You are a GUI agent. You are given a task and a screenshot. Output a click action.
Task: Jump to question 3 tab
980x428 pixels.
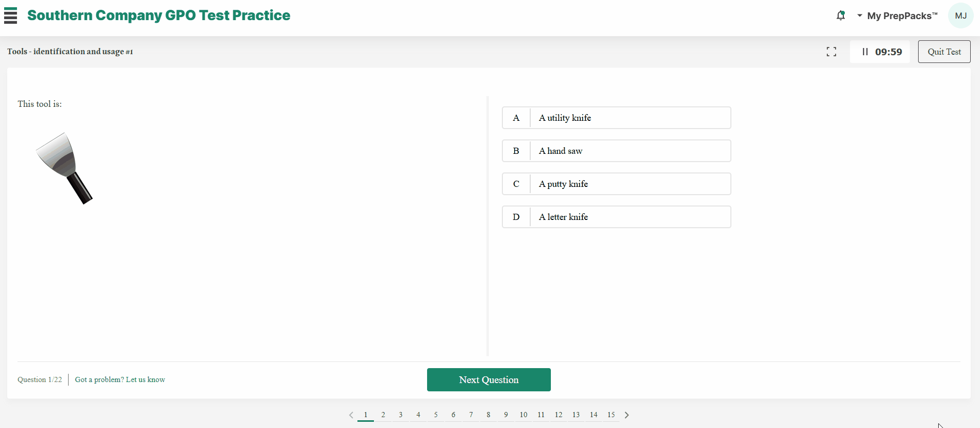point(401,415)
